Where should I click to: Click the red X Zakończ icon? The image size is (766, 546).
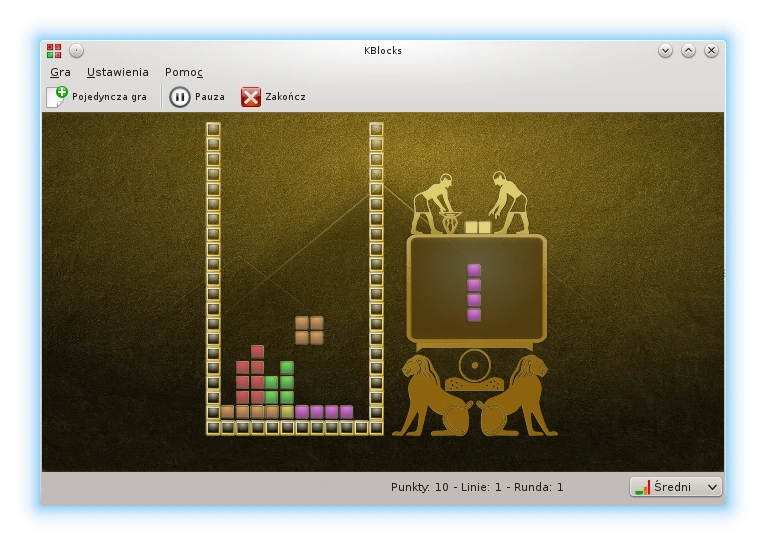[x=251, y=97]
